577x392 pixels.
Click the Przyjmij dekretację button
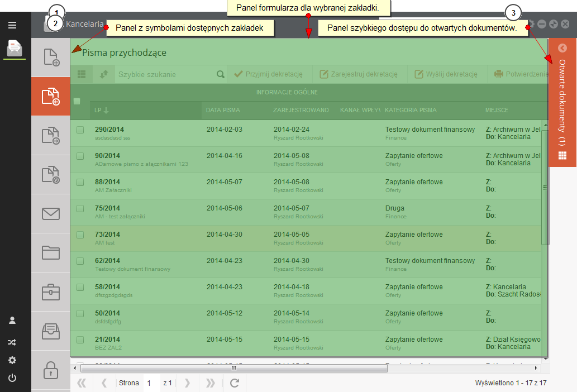tap(269, 74)
